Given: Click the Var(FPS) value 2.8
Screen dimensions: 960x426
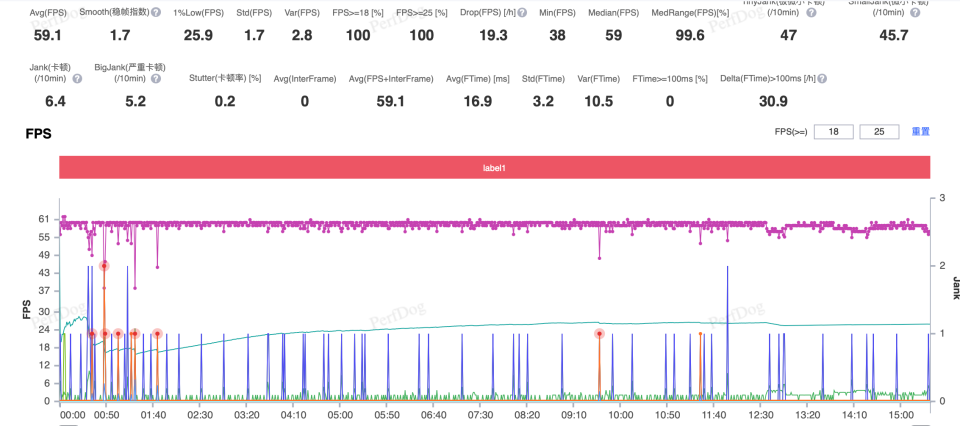Looking at the screenshot, I should click(302, 36).
